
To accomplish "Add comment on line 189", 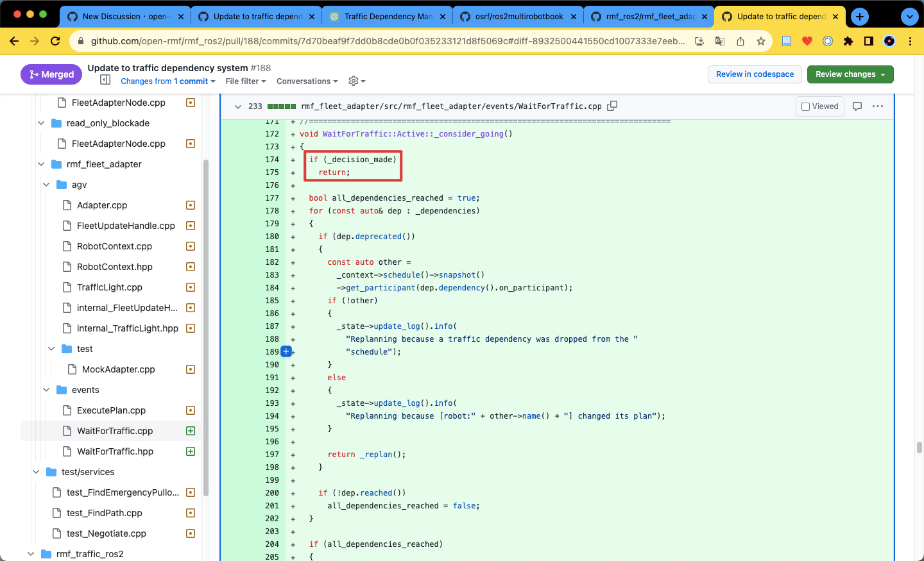I will pos(286,351).
